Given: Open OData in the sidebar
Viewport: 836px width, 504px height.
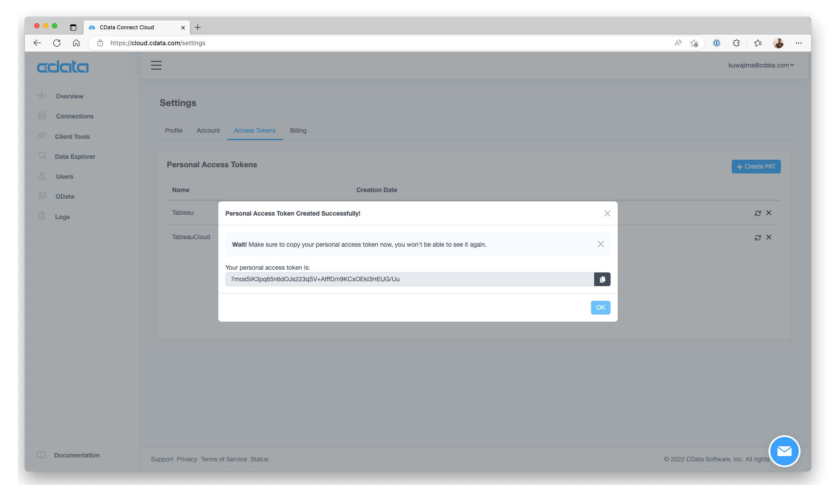Looking at the screenshot, I should [65, 197].
